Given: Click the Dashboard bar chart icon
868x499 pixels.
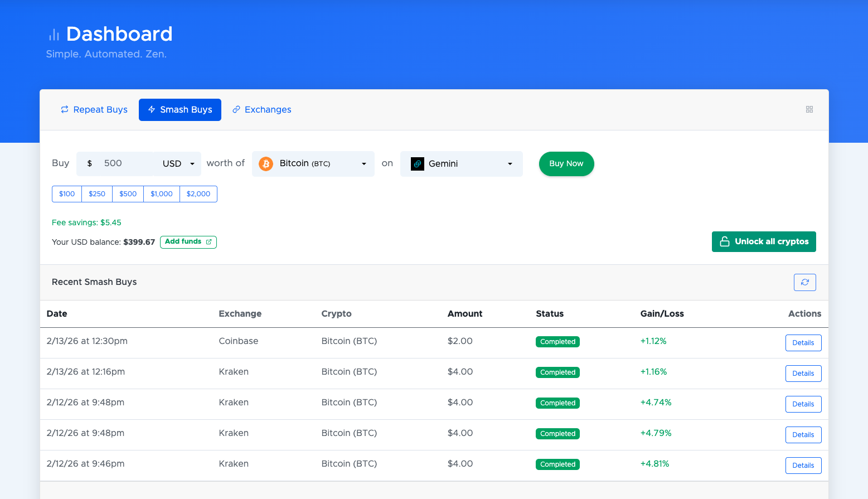Looking at the screenshot, I should coord(54,35).
